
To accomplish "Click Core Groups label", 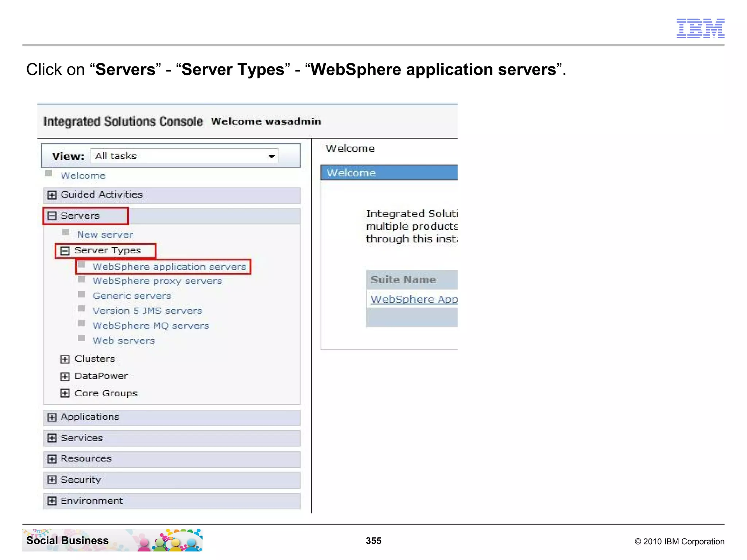I will 106,393.
